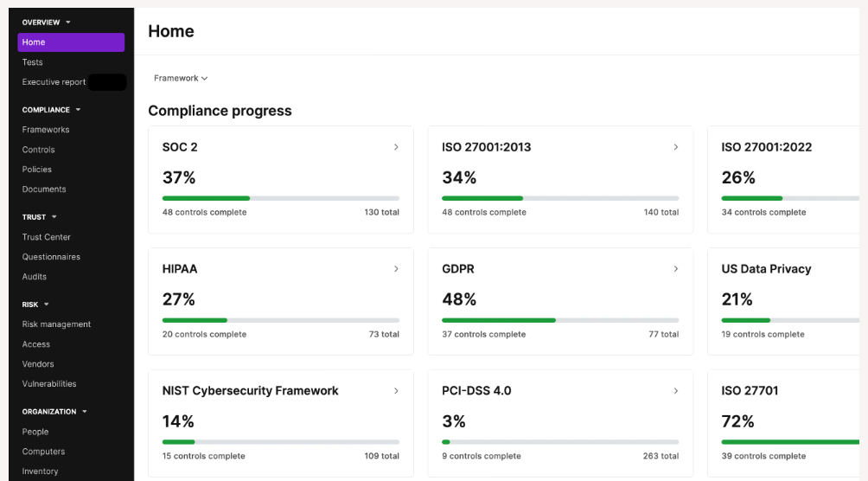Open Risk management page

click(x=56, y=324)
